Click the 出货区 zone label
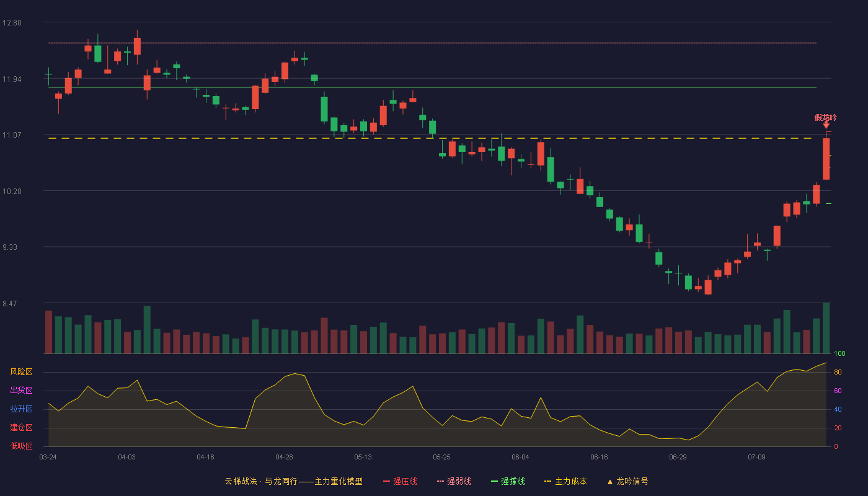The height and width of the screenshot is (496, 868). click(x=21, y=391)
